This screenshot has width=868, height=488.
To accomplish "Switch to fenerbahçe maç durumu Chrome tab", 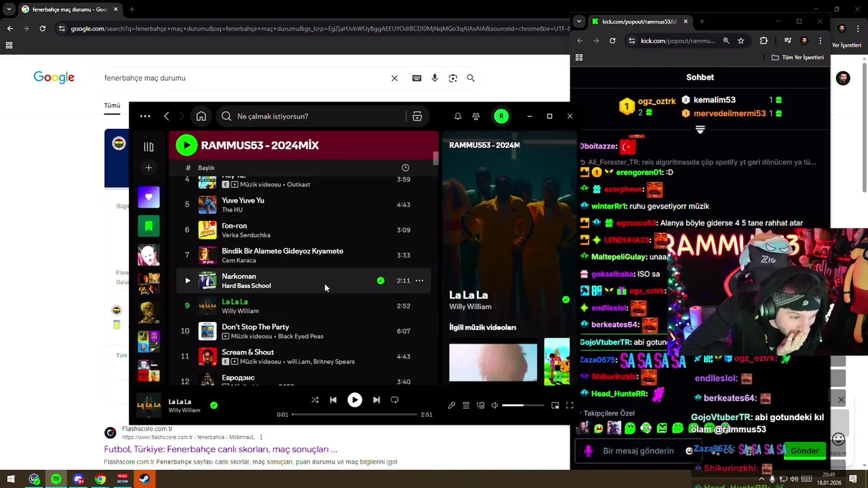I will (x=70, y=9).
